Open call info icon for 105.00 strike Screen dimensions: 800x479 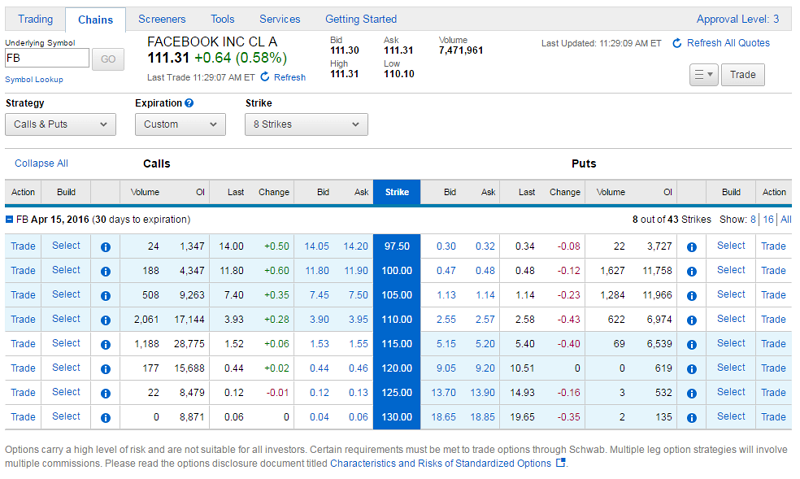pyautogui.click(x=106, y=296)
